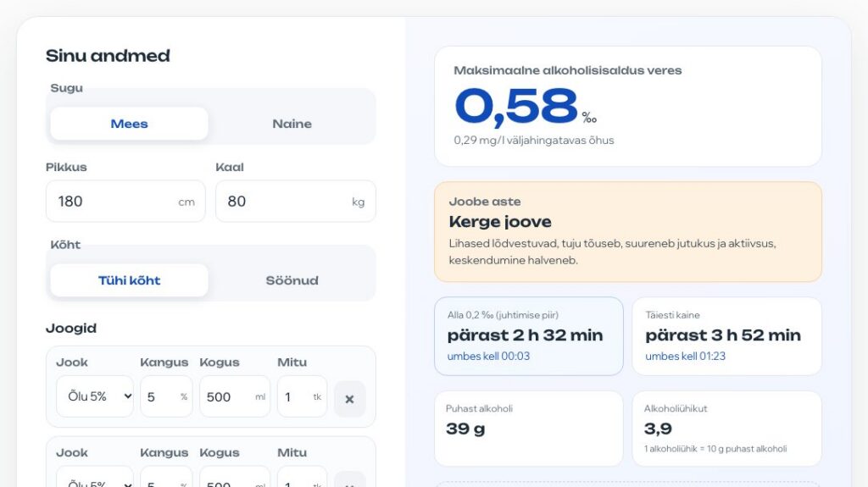Open first Jook dropdown Õlu 5%
The height and width of the screenshot is (487, 868).
pos(95,396)
